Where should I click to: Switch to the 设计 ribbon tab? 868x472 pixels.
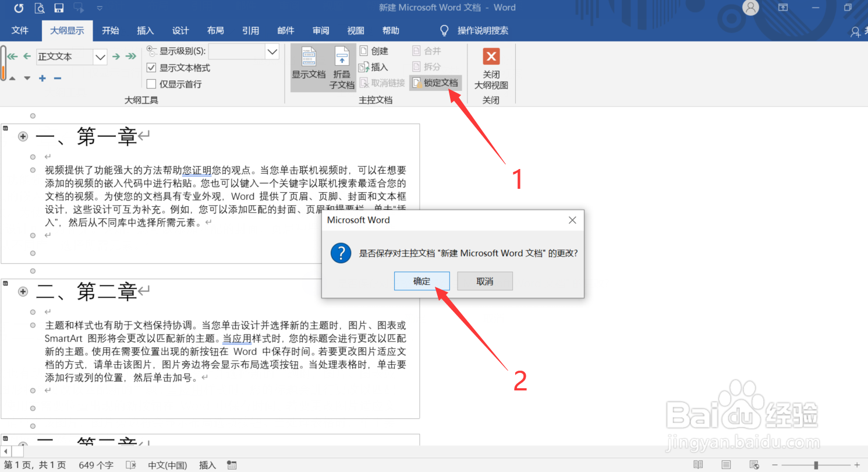[x=180, y=31]
